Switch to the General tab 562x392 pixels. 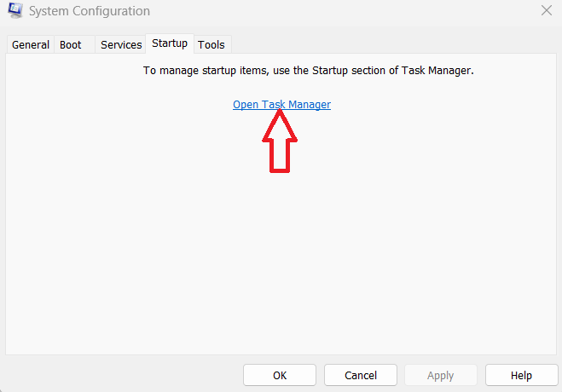pos(31,44)
